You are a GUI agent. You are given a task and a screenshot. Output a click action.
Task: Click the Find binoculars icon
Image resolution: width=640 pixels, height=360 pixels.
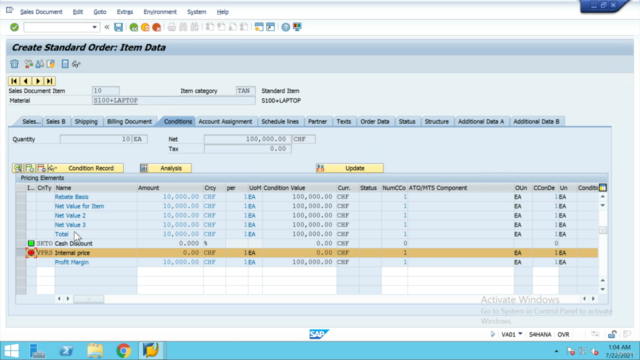point(183,27)
